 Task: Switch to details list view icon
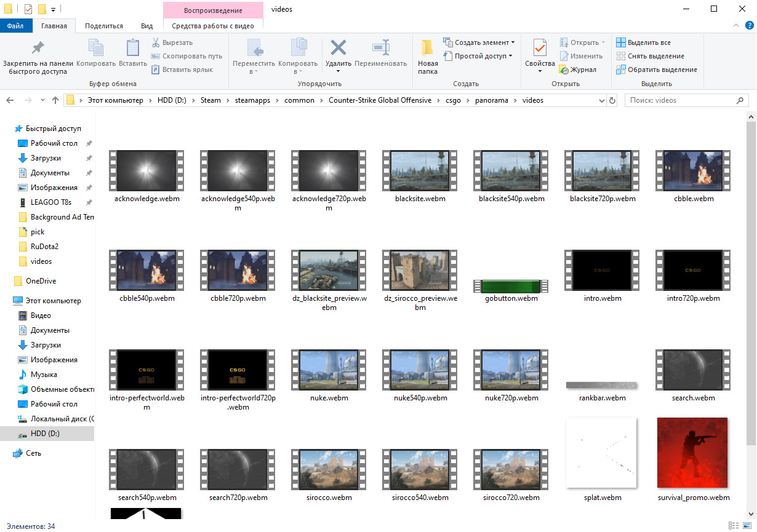pyautogui.click(x=734, y=526)
